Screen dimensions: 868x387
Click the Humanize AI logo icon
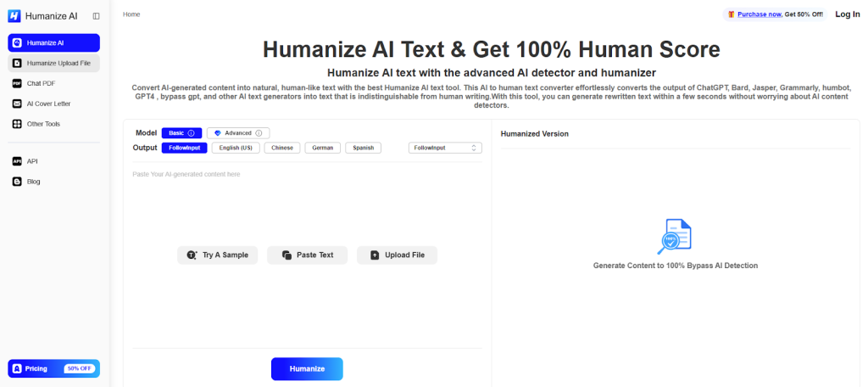point(14,15)
